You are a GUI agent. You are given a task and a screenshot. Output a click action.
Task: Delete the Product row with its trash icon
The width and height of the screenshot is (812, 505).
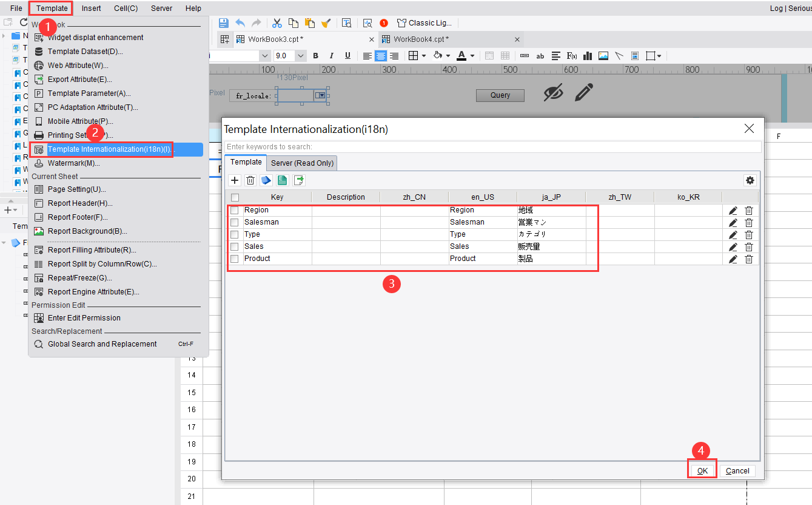749,259
